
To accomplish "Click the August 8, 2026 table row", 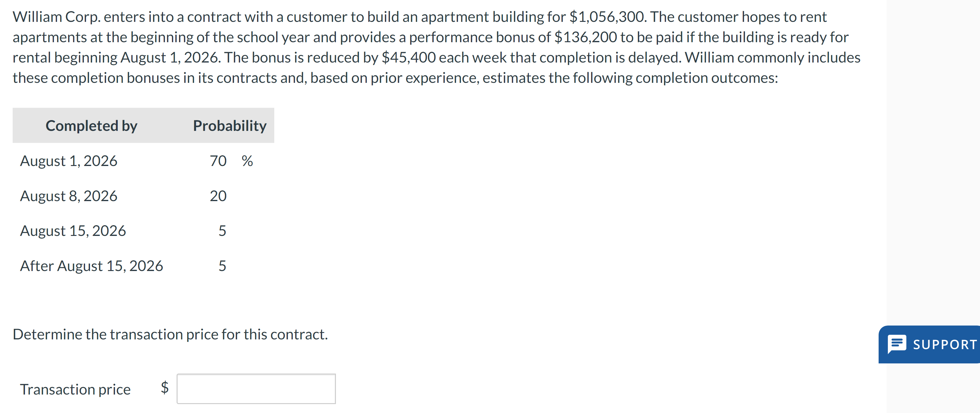I will [x=69, y=196].
